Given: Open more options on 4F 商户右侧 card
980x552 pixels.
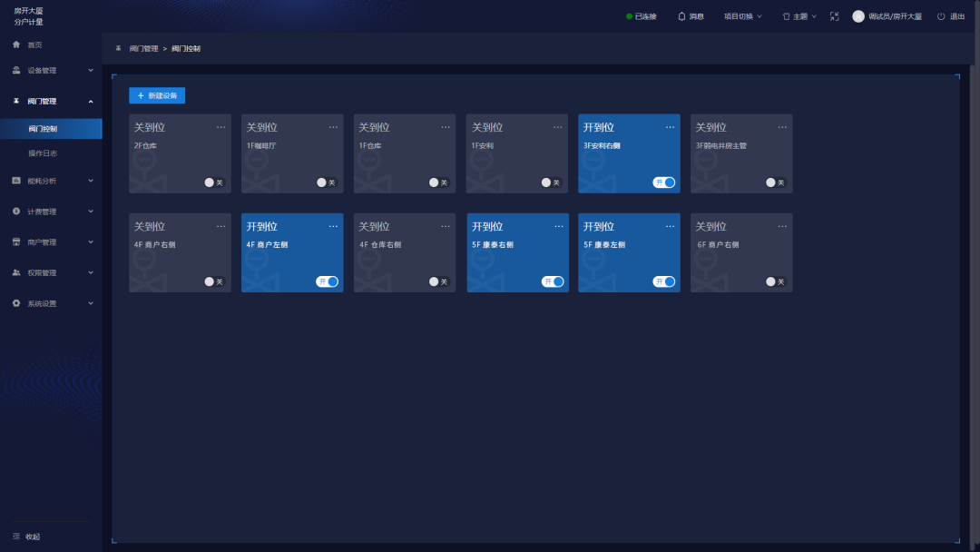Looking at the screenshot, I should [220, 226].
